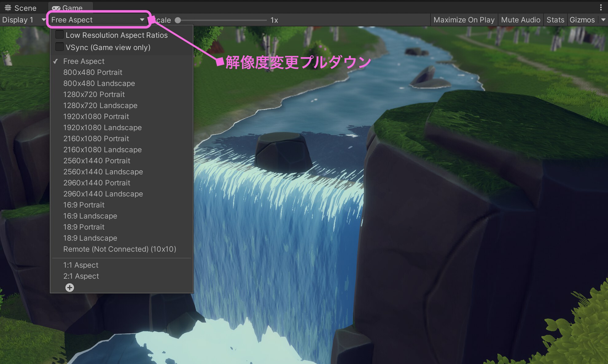The width and height of the screenshot is (608, 364).
Task: Add a custom resolution with plus icon
Action: (70, 288)
